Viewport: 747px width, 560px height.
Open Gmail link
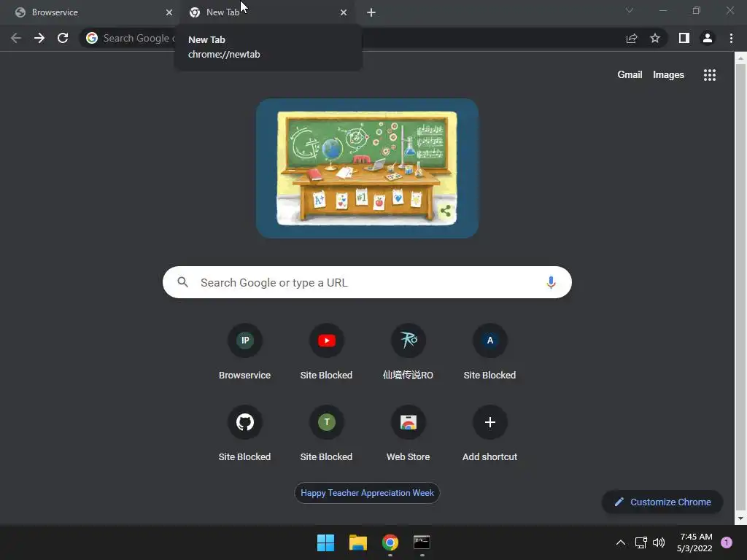[x=630, y=75]
